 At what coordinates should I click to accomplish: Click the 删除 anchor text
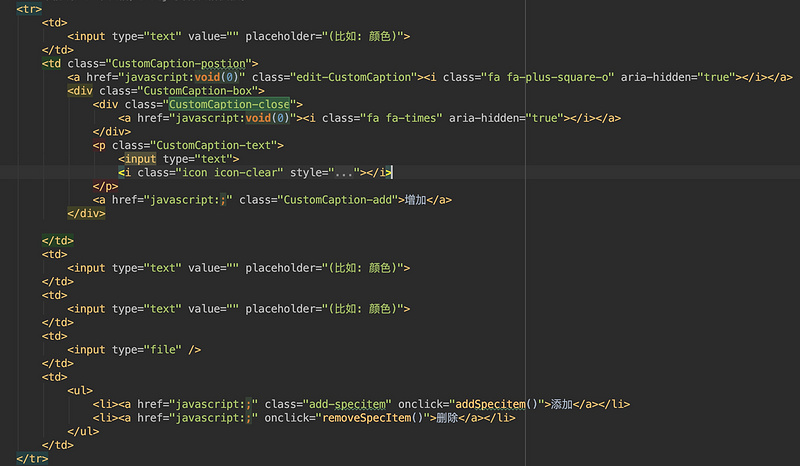447,418
